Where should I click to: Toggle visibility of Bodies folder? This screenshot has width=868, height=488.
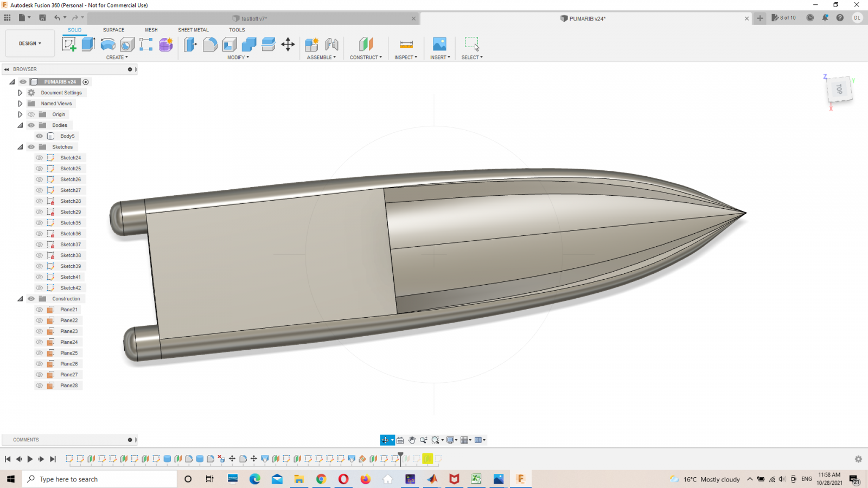pos(31,125)
